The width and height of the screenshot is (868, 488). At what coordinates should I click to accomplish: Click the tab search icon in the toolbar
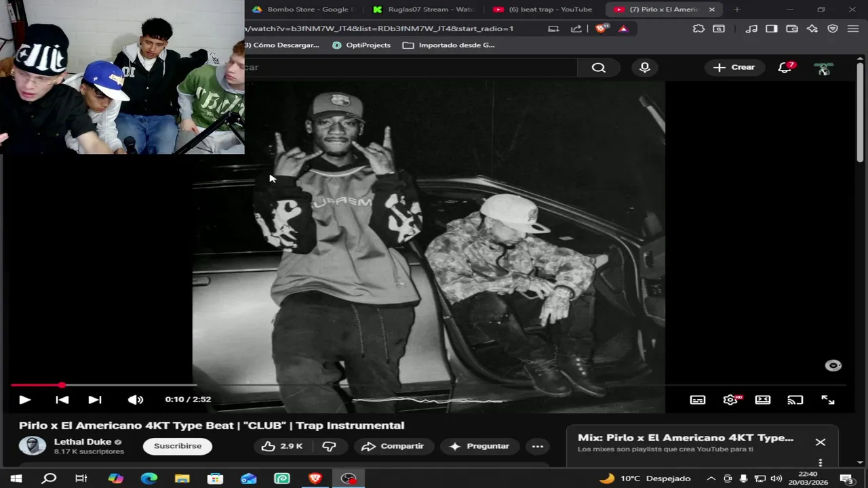click(x=719, y=28)
